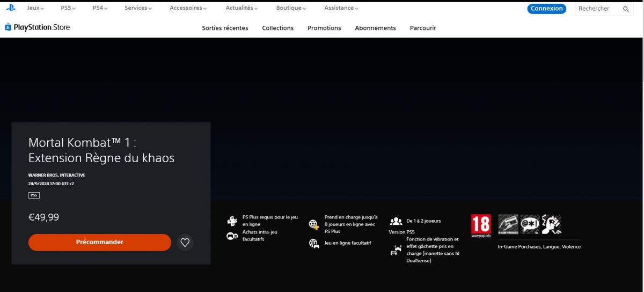Click the PS Plus required icon
644x292 pixels.
click(x=232, y=221)
